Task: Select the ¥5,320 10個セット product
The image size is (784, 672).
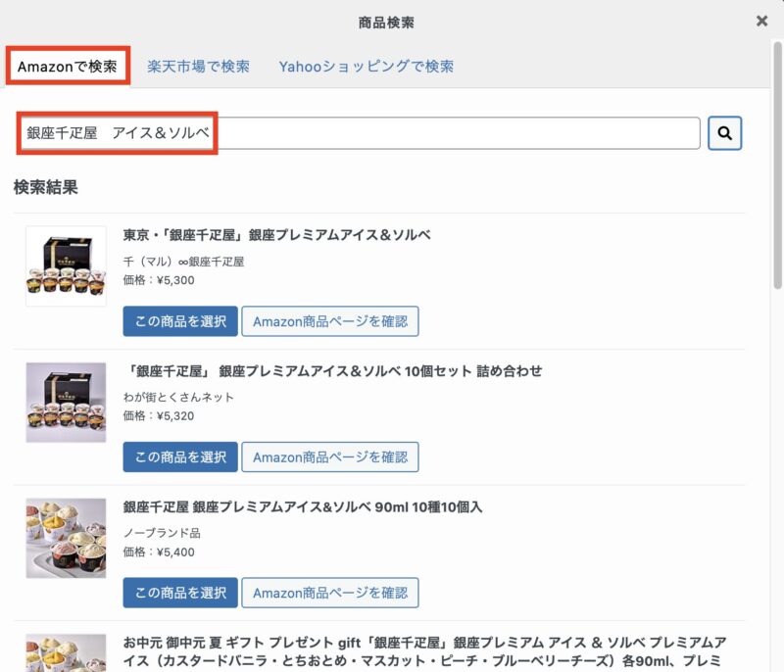Action: click(x=180, y=456)
